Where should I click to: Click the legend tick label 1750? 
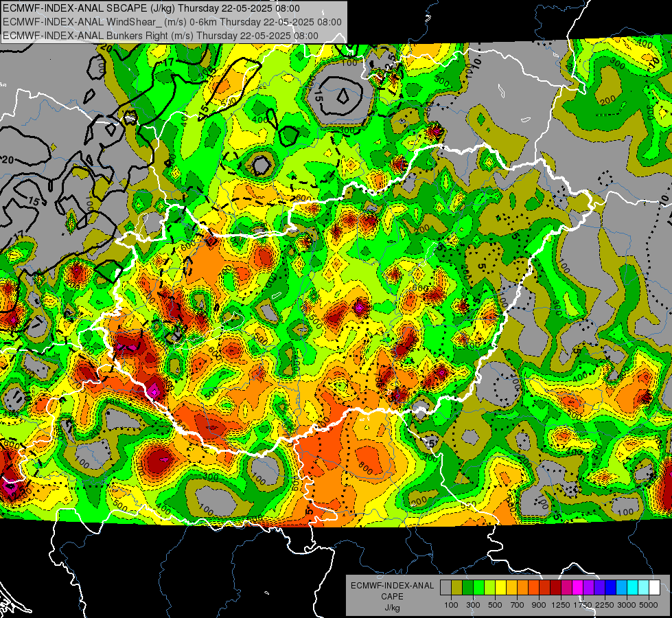(x=583, y=605)
